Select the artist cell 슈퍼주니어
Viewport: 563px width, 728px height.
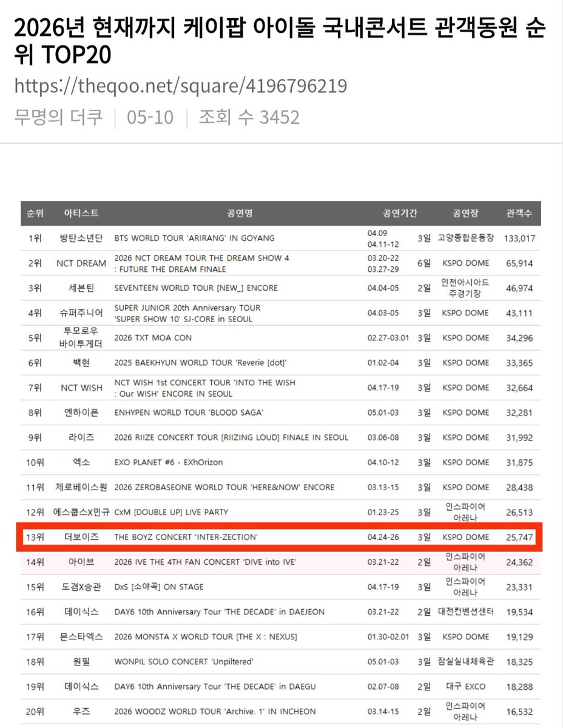point(81,313)
